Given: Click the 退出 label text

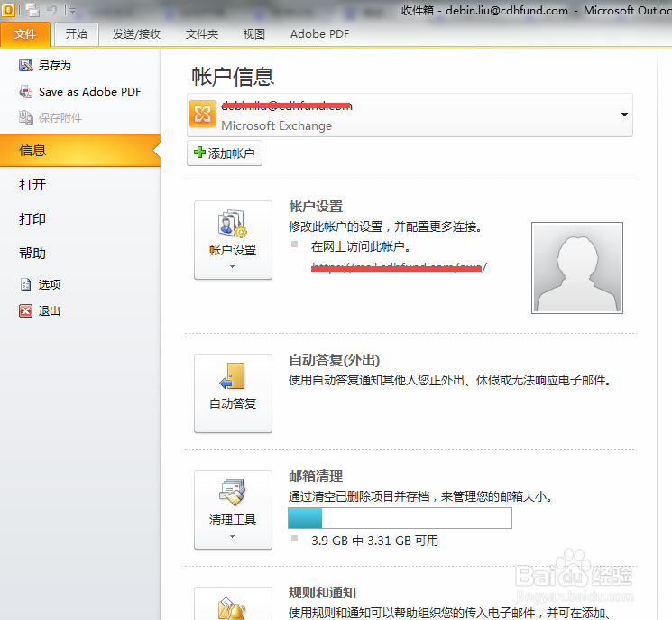Looking at the screenshot, I should click(50, 311).
